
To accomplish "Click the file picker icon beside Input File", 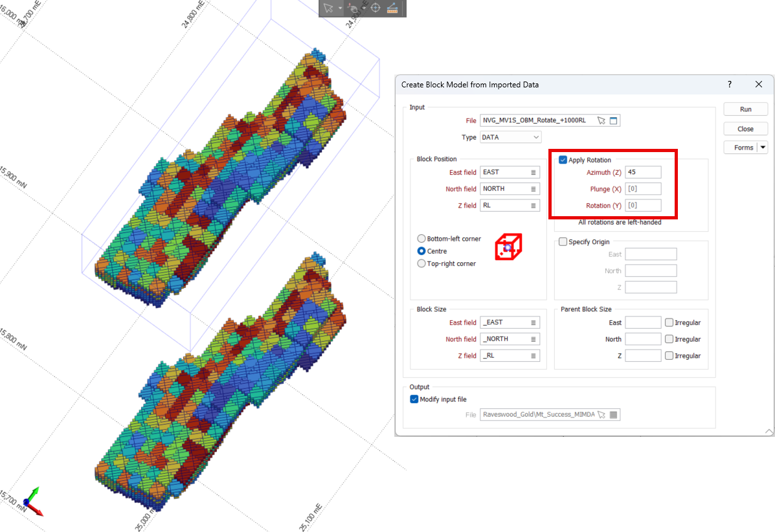I will [601, 120].
